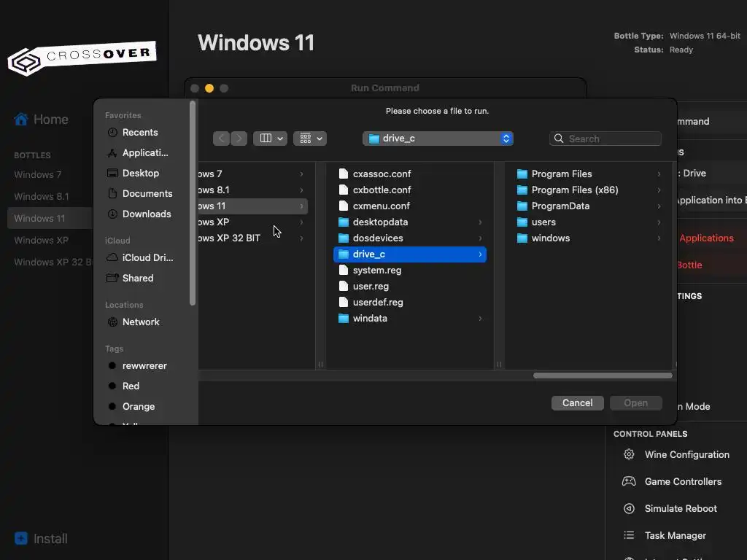The height and width of the screenshot is (560, 747).
Task: Click the Program Files folder icon
Action: tap(522, 174)
